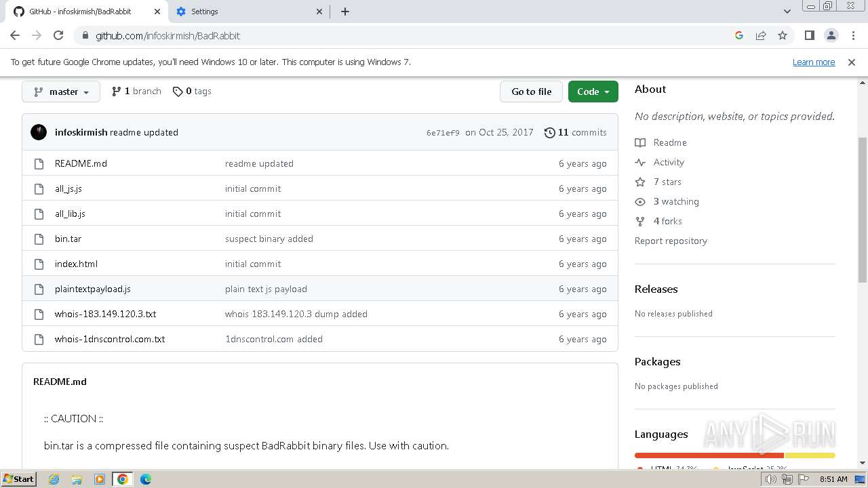View the 11 commits history
868x488 pixels.
[x=576, y=132]
